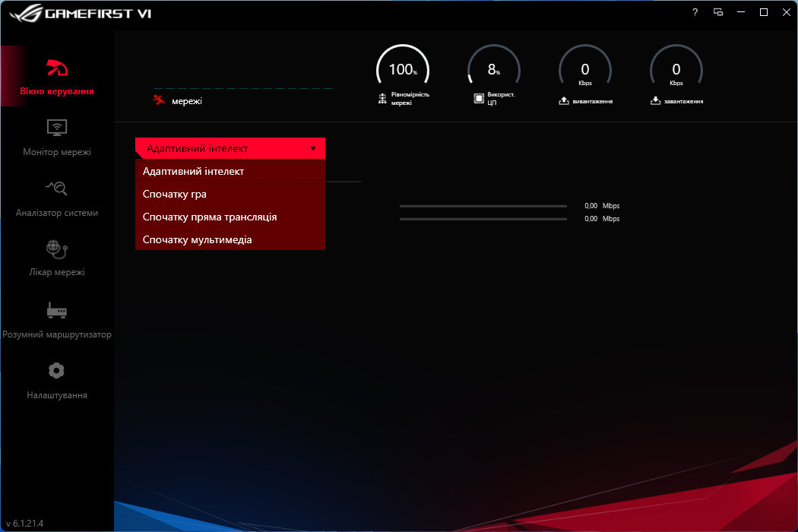Click the upper 0,00 Mbps value
Viewport: 798px width, 532px height.
[x=602, y=206]
